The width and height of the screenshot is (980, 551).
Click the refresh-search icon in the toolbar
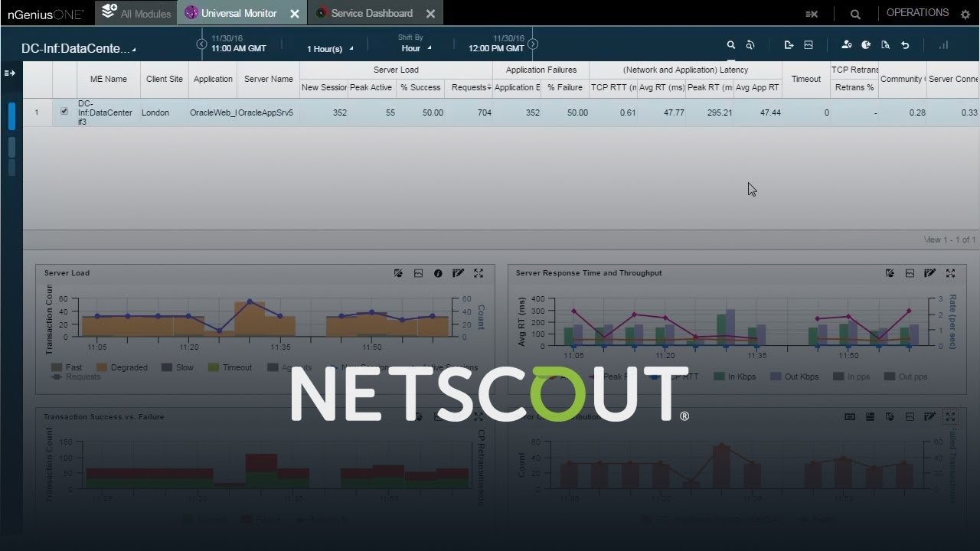pos(750,45)
